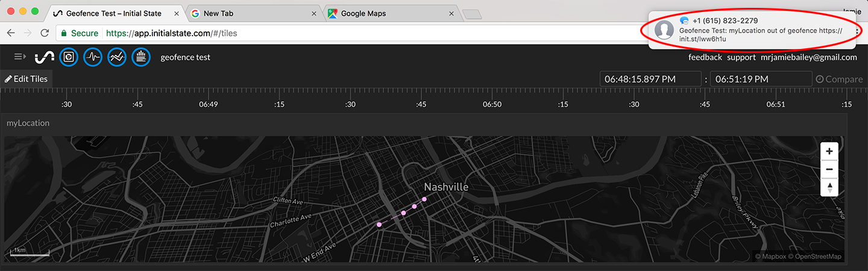This screenshot has height=271, width=868.
Task: Open the feedback link
Action: (x=705, y=57)
